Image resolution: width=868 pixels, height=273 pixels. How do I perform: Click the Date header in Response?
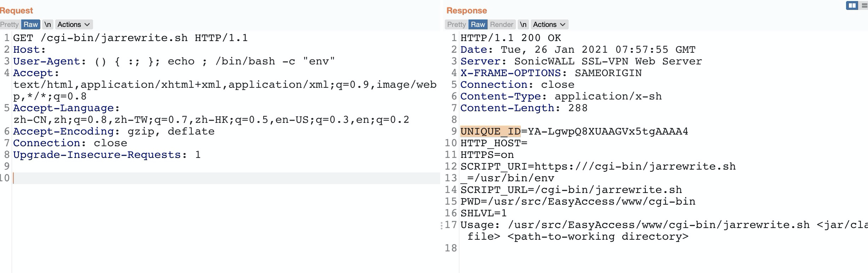pos(578,50)
